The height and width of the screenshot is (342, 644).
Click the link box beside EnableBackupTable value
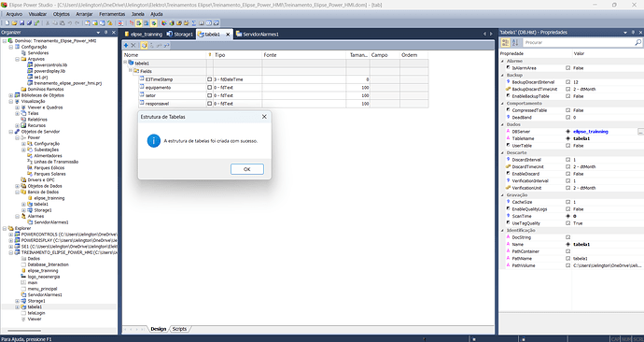(568, 96)
